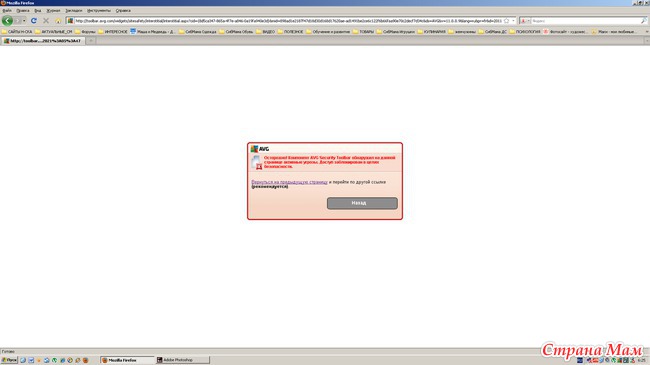This screenshot has height=365, width=650.
Task: Click the Stop loading X icon
Action: pyautogui.click(x=46, y=20)
